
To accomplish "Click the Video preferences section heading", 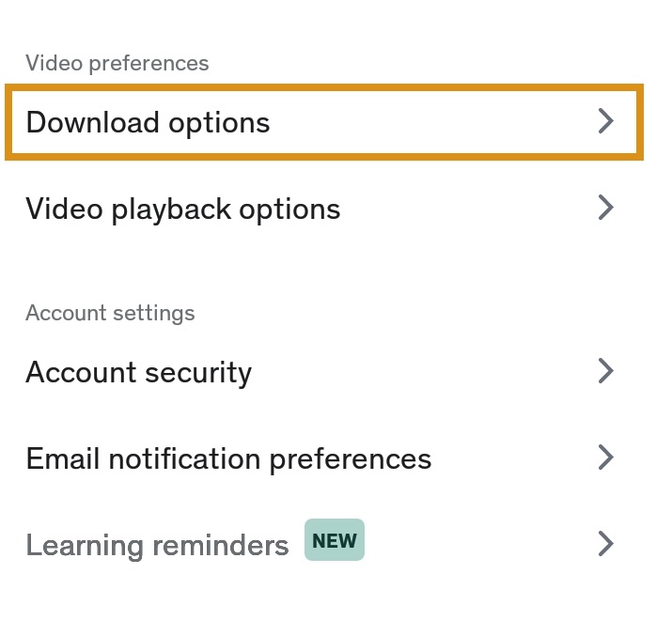I will click(117, 63).
